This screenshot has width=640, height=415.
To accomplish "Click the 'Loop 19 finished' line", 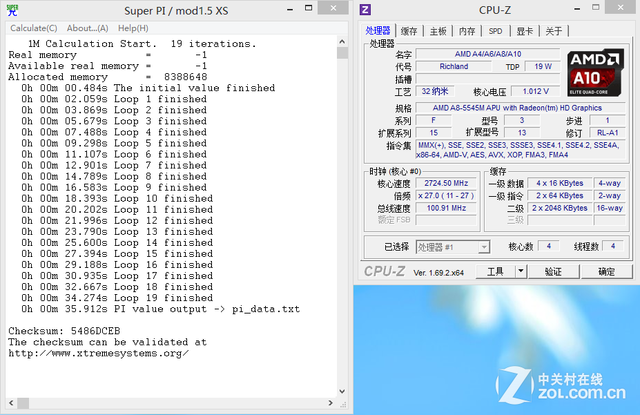I will 117,298.
